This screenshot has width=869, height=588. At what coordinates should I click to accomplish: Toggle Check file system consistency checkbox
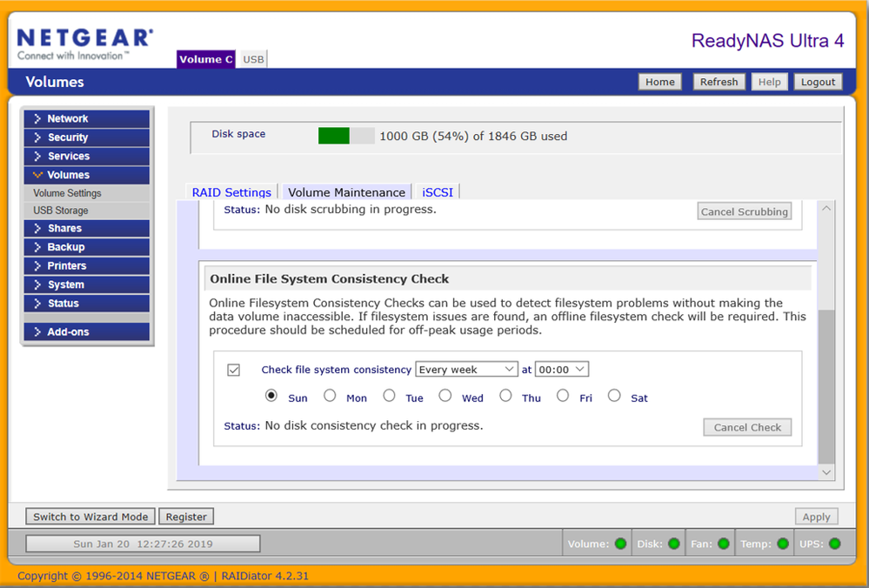(234, 370)
